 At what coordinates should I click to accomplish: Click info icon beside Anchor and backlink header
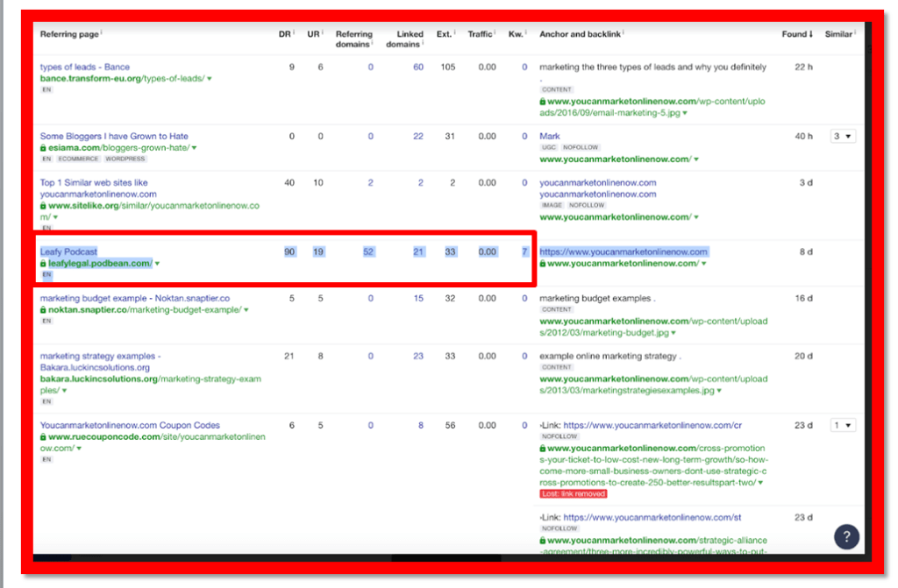click(624, 32)
